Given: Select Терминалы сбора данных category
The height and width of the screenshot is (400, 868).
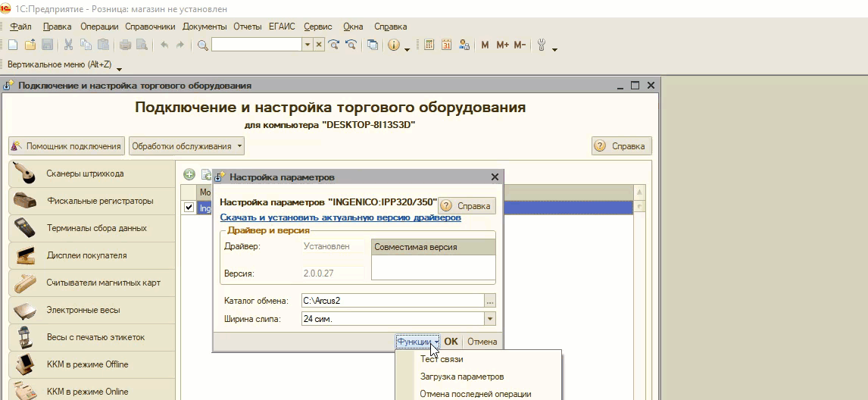Looking at the screenshot, I should (x=92, y=228).
